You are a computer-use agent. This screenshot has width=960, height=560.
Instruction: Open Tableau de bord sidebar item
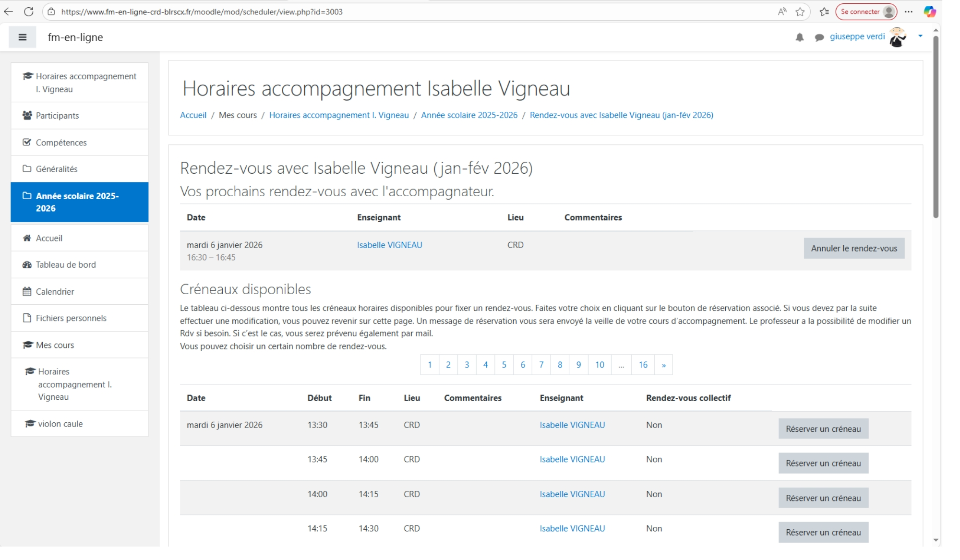(x=66, y=265)
